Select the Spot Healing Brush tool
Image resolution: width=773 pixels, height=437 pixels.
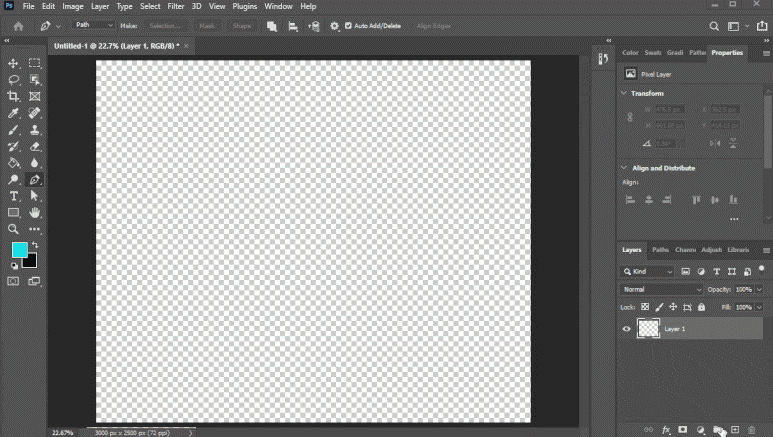coord(35,113)
